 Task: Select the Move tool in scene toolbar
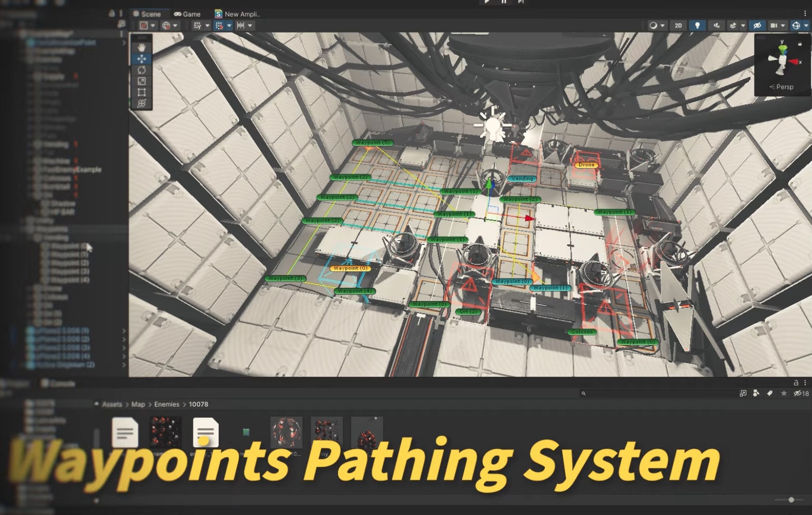pyautogui.click(x=142, y=59)
